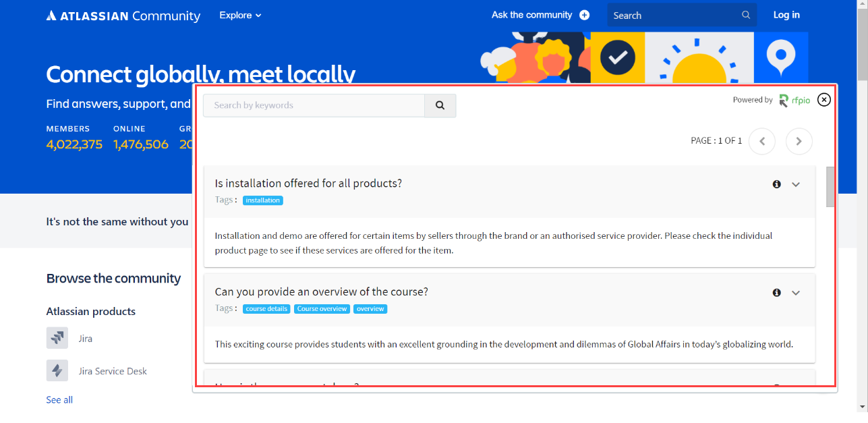Click the PAGE : 1 OF 1 indicator
Viewport: 868px width, 423px height.
pyautogui.click(x=716, y=141)
